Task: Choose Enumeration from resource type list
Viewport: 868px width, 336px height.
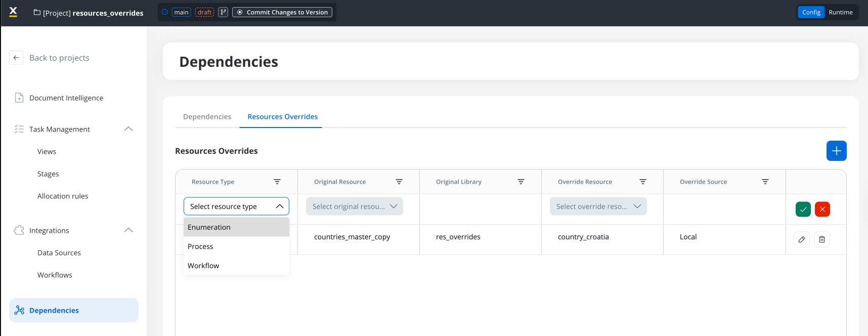Action: point(209,227)
